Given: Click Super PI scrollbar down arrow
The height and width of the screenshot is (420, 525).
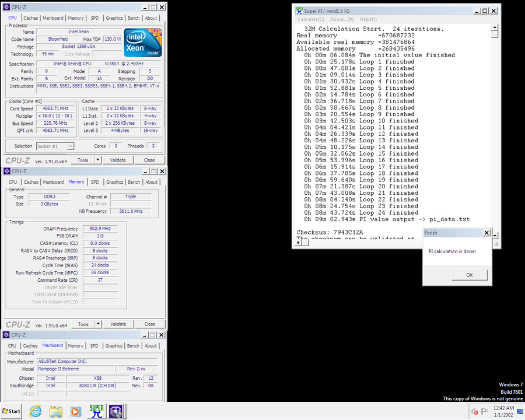Looking at the screenshot, I should click(x=495, y=235).
